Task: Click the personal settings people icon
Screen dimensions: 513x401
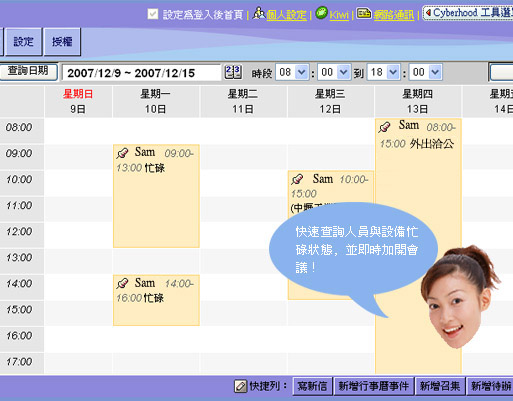Action: [x=259, y=14]
